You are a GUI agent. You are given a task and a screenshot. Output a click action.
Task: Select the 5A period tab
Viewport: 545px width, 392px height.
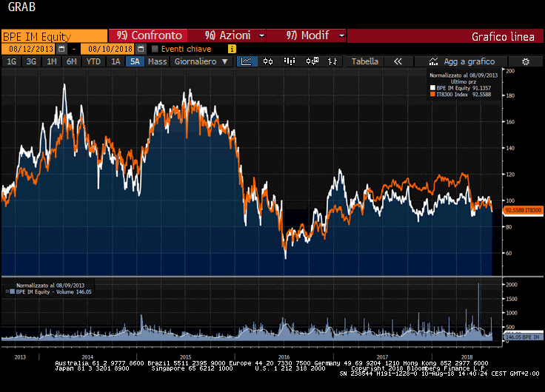135,61
